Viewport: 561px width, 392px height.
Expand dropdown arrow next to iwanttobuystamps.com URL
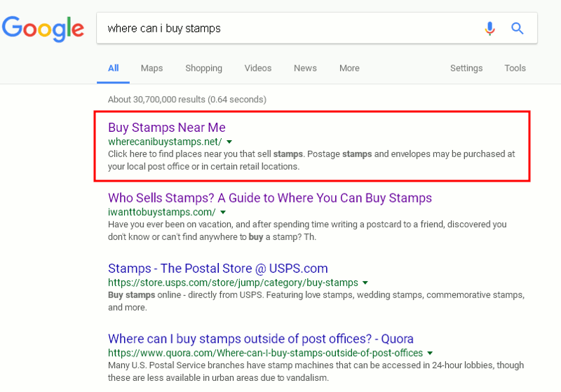(x=223, y=212)
